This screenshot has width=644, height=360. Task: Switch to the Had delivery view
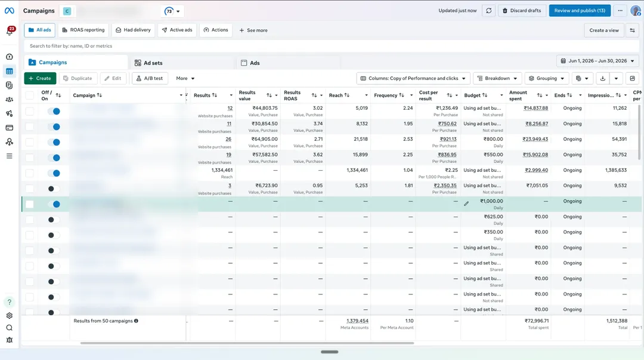[133, 30]
